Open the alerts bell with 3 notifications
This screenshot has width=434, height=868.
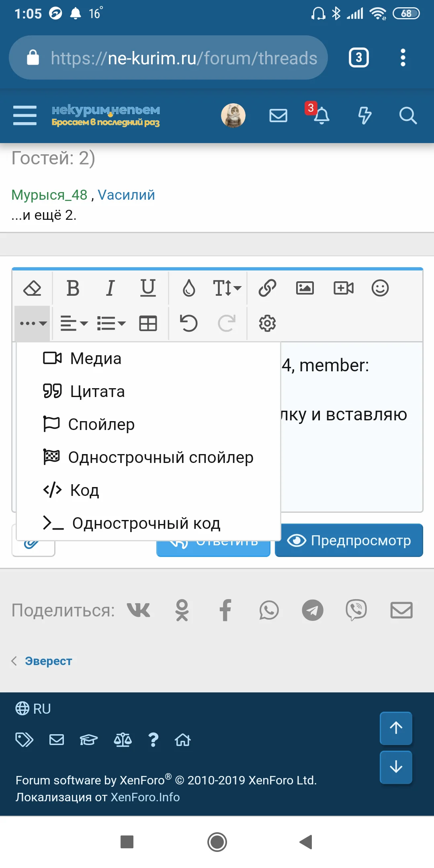[321, 116]
